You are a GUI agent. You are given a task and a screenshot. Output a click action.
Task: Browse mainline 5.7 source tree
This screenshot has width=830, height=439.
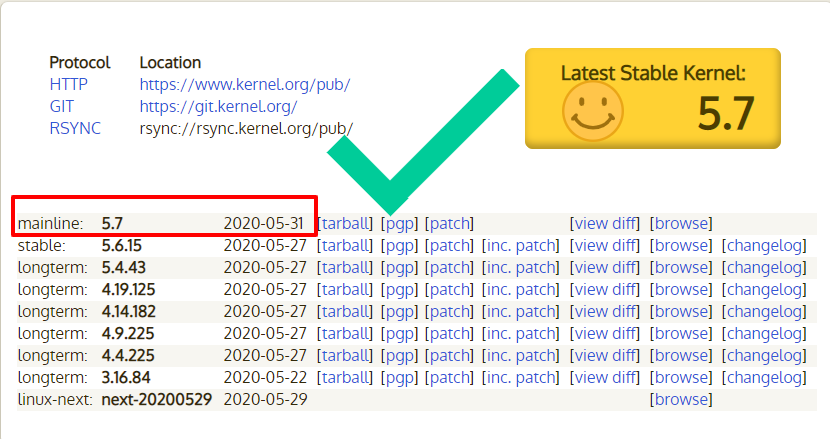681,223
